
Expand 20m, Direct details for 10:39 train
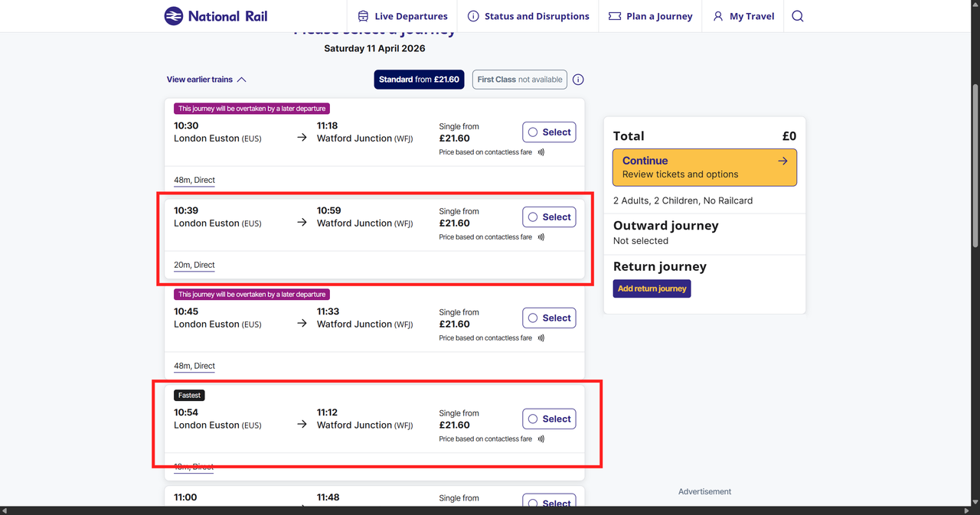tap(194, 266)
